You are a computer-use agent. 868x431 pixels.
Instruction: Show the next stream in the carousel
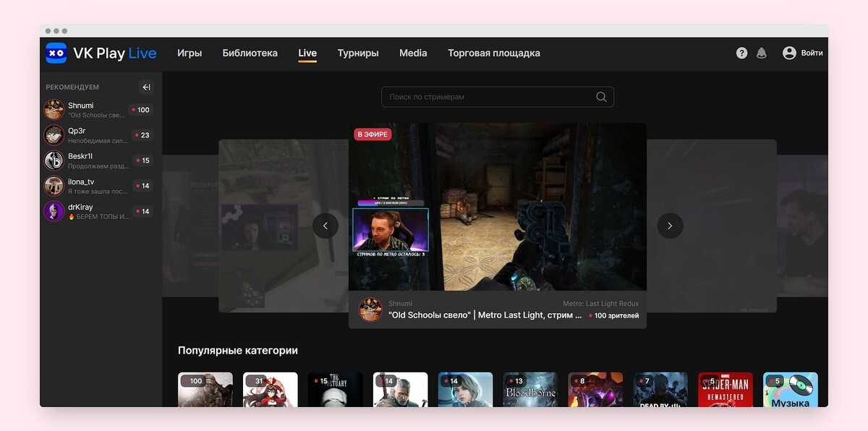click(x=670, y=226)
